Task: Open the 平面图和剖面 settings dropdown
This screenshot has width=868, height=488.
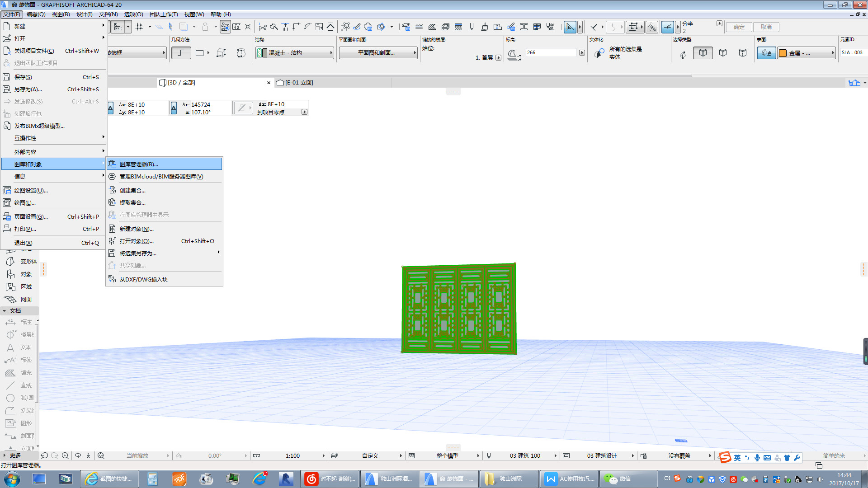Action: [x=378, y=53]
